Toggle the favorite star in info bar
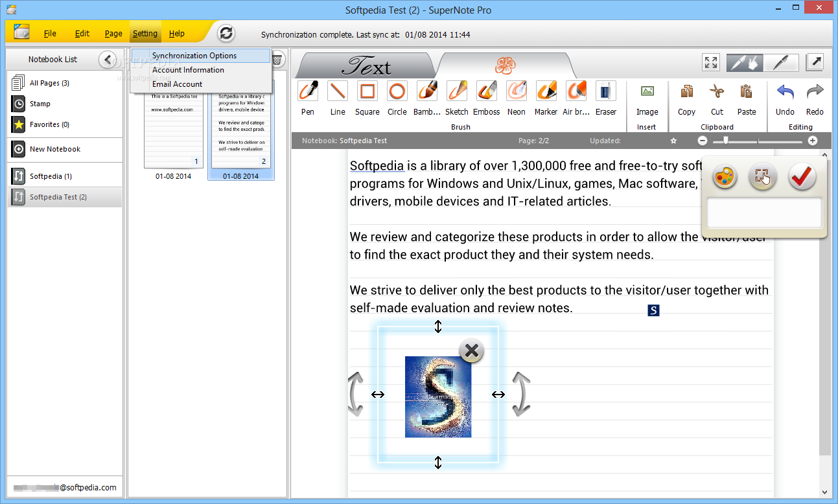838x504 pixels. tap(673, 141)
